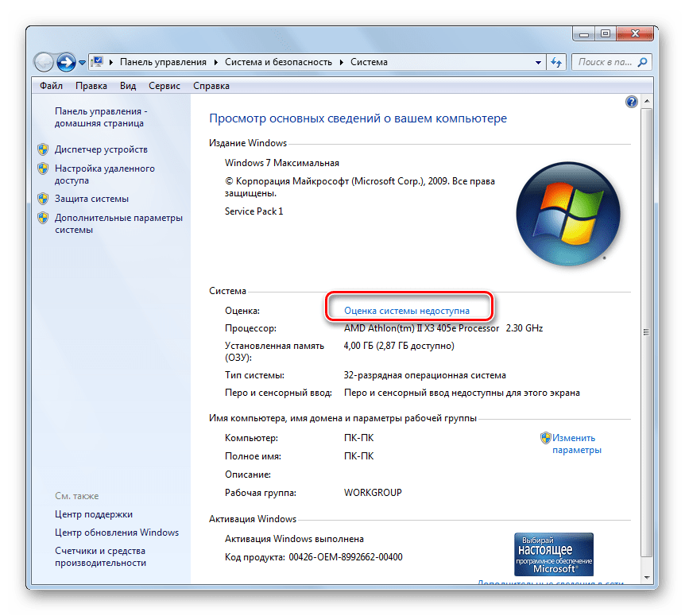Screen dimensions: 685x616
Task: Click the genuine Microsoft software banner
Action: coord(553,554)
